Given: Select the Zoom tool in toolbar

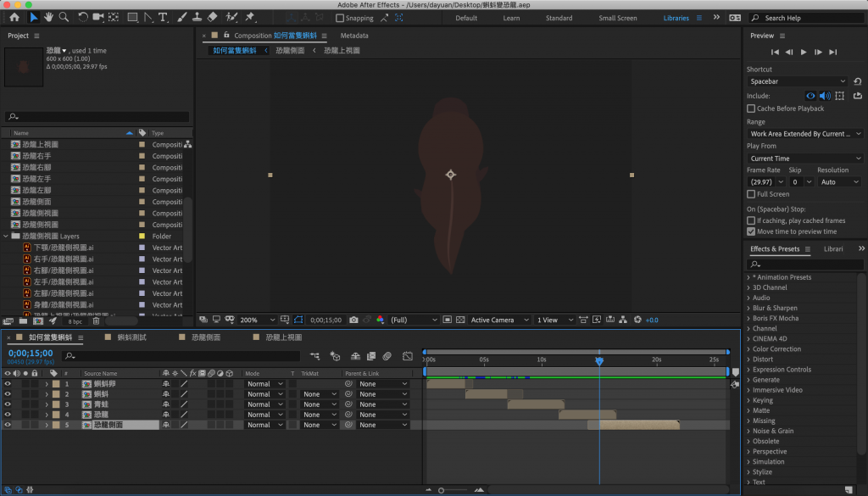Looking at the screenshot, I should [x=64, y=17].
